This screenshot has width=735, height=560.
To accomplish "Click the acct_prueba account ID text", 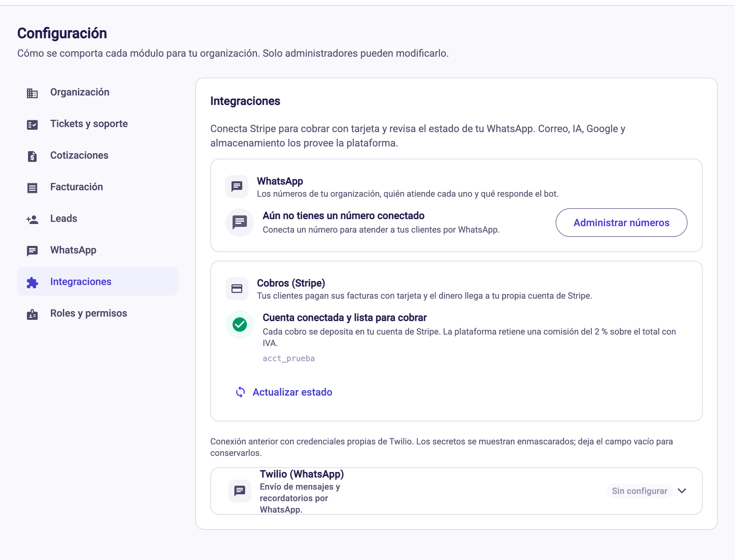I will (289, 358).
